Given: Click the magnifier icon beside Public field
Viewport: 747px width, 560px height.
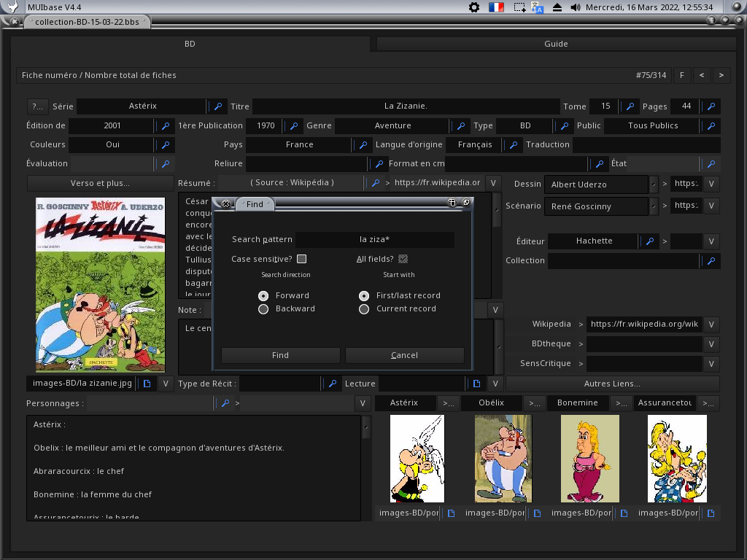Looking at the screenshot, I should pos(711,125).
